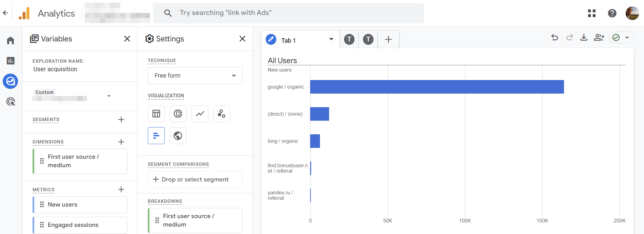Pick the geo map visualization
The height and width of the screenshot is (234, 644).
pos(178,136)
